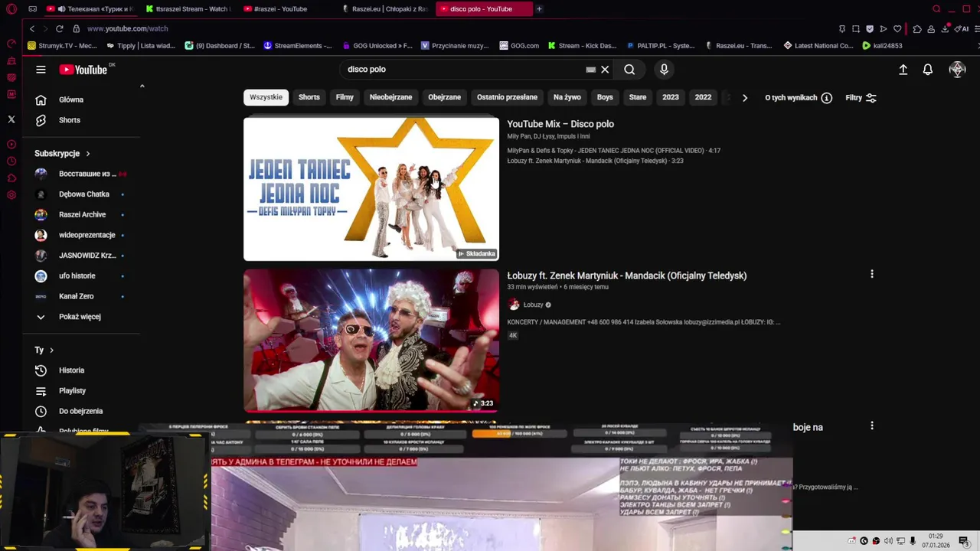Image resolution: width=980 pixels, height=551 pixels.
Task: Open the wideoprezentacje subscription
Action: [x=82, y=235]
